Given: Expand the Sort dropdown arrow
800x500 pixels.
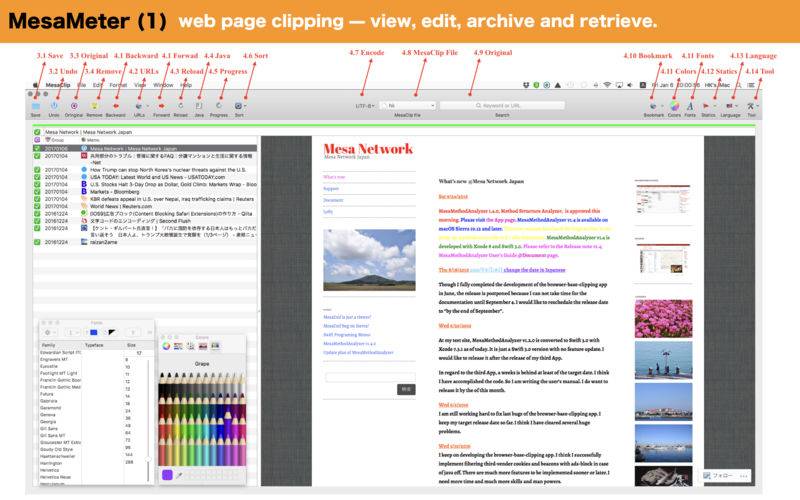Looking at the screenshot, I should point(245,106).
